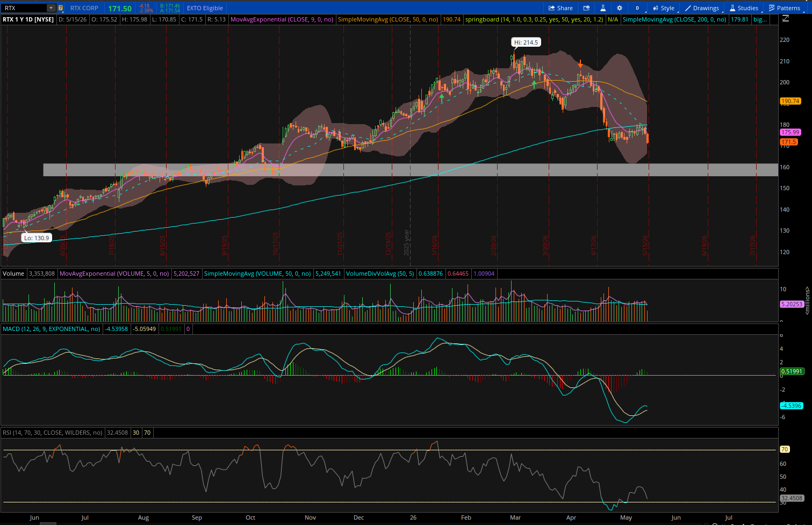
Task: Click the chart news/alert book icon
Action: (586, 8)
